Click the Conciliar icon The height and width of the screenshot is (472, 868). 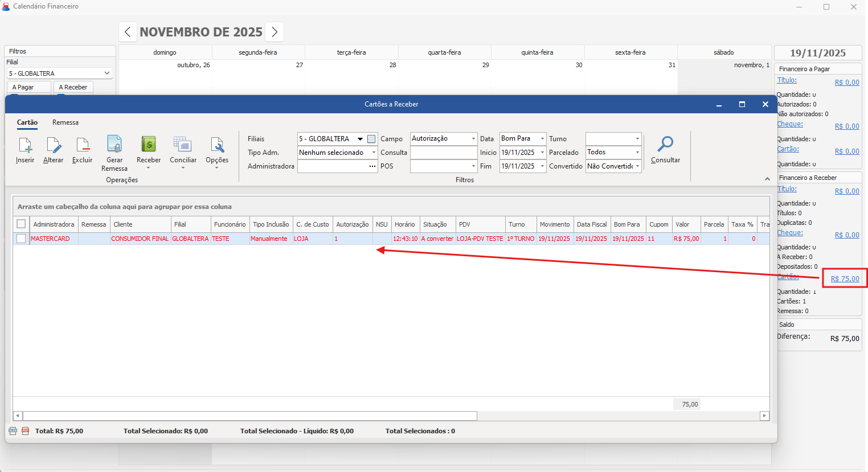coord(183,145)
